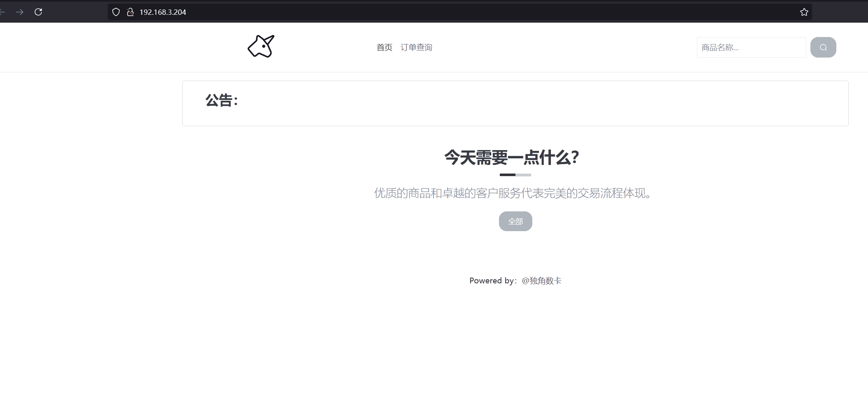Screen dimensions: 868x394
Task: Click the search magnifier icon
Action: (x=823, y=47)
